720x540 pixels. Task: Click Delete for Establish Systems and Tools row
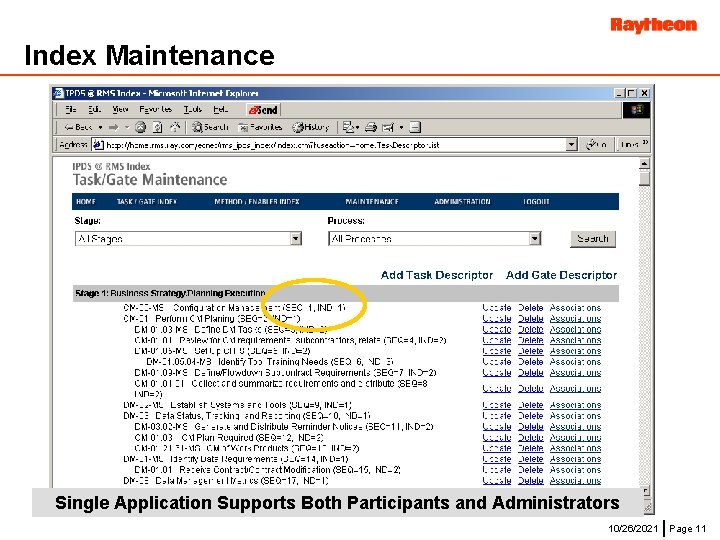point(531,405)
